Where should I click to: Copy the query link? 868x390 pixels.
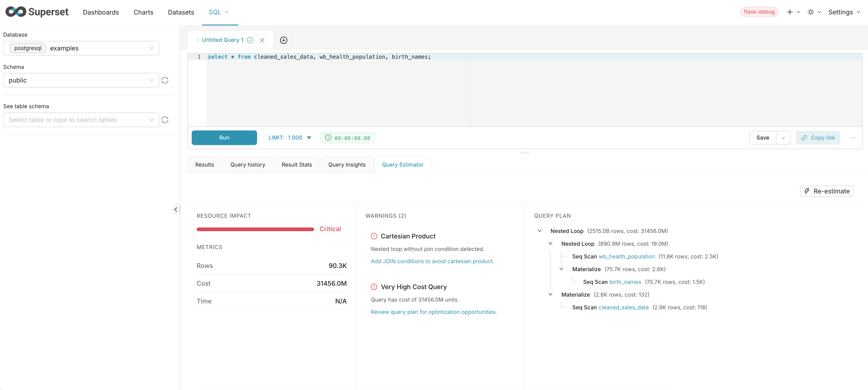click(818, 137)
